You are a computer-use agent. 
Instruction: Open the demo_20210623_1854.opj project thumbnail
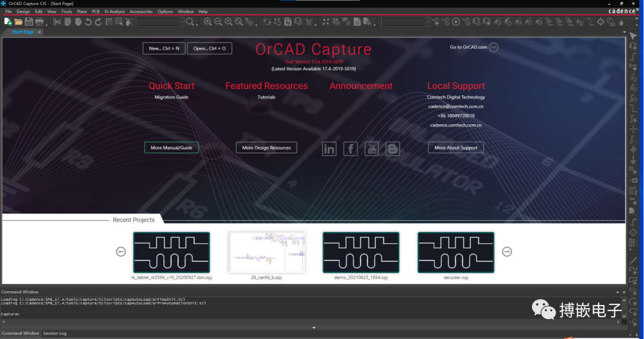(361, 252)
